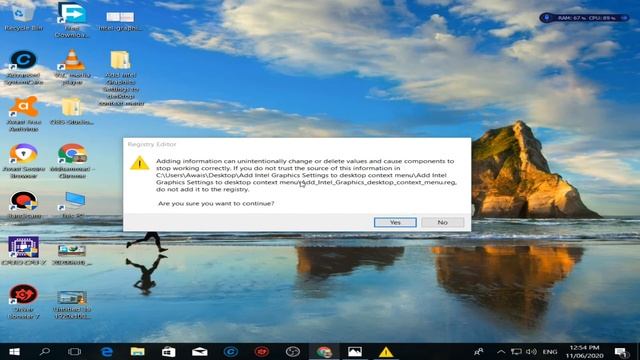Image resolution: width=640 pixels, height=360 pixels.
Task: Open clock showing 12:54 PM
Action: (x=584, y=352)
